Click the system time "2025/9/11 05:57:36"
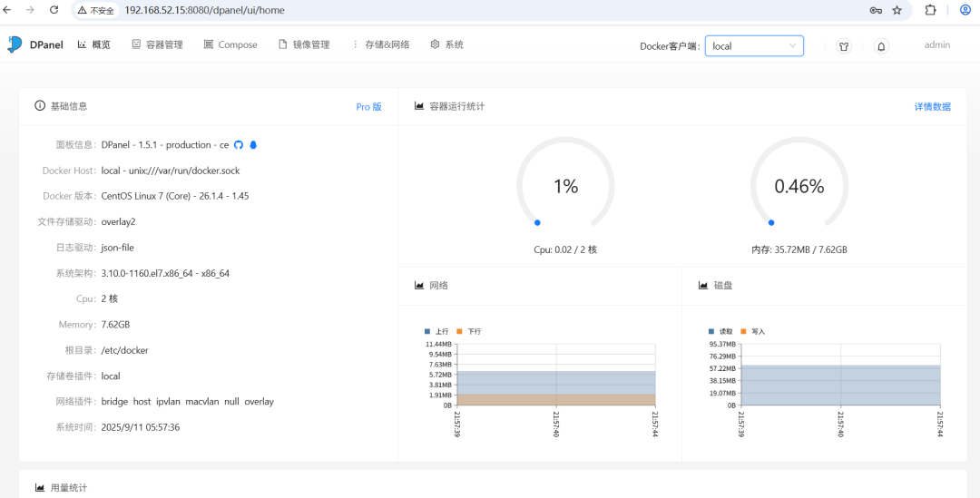Image resolution: width=980 pixels, height=498 pixels. pyautogui.click(x=141, y=427)
